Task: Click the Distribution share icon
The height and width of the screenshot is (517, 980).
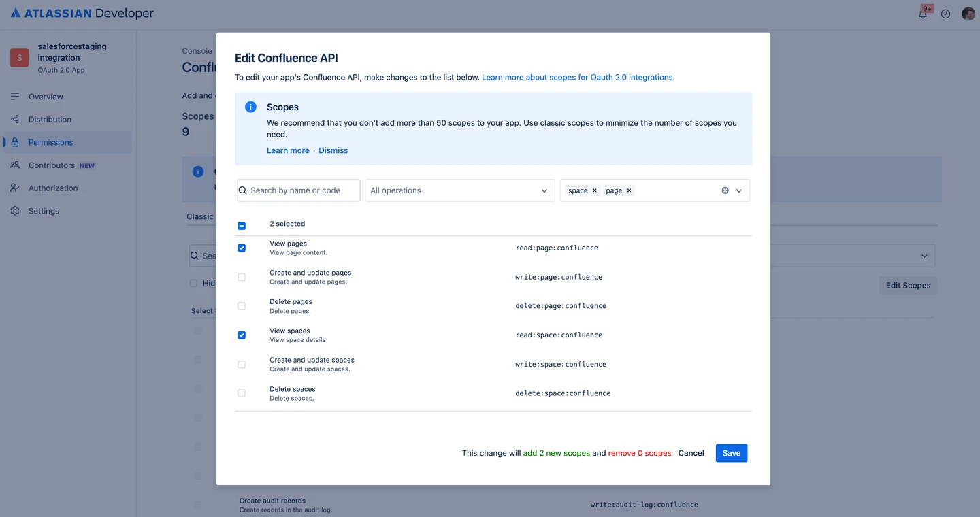Action: [15, 120]
